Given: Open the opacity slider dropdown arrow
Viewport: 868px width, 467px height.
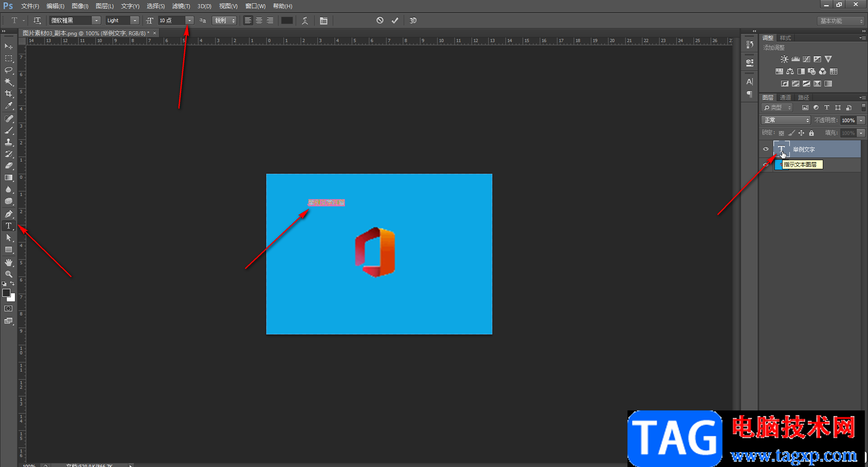Looking at the screenshot, I should [x=861, y=120].
